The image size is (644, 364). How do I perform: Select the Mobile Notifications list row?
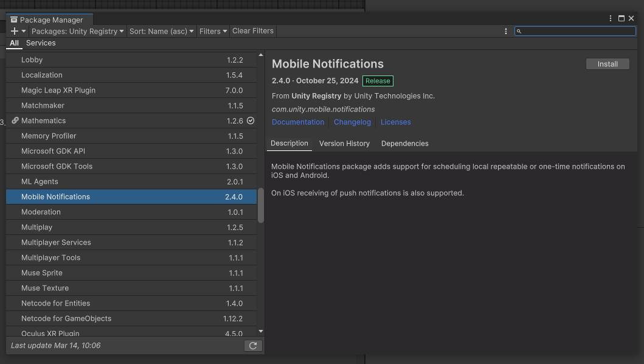pos(131,197)
